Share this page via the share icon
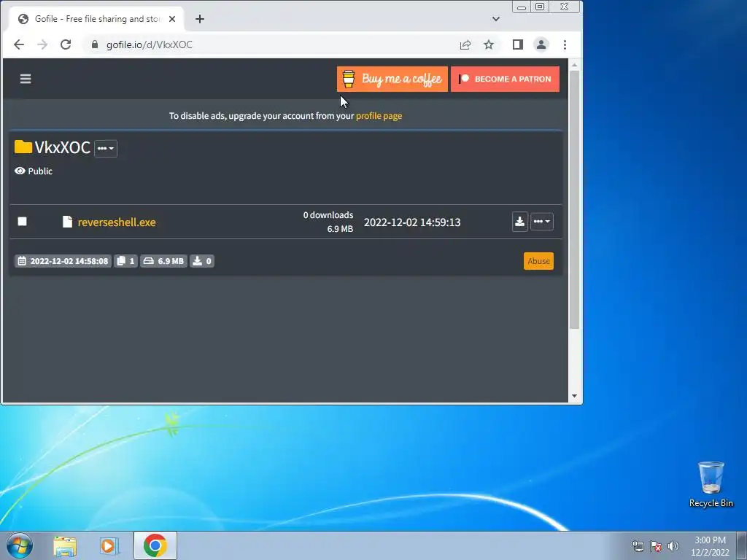747x560 pixels. click(465, 44)
